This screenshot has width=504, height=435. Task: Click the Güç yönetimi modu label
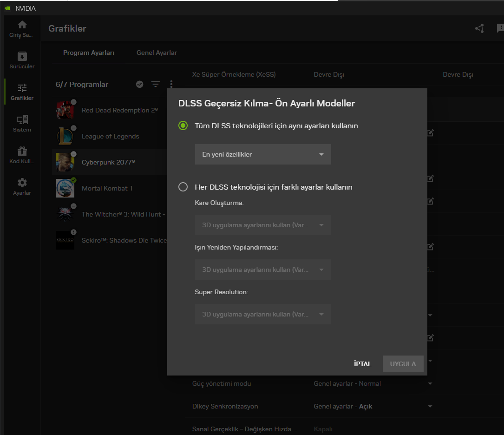222,383
